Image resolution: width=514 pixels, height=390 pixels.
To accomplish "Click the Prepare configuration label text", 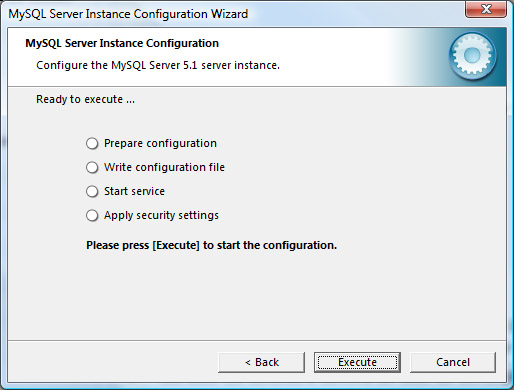I will tap(160, 143).
